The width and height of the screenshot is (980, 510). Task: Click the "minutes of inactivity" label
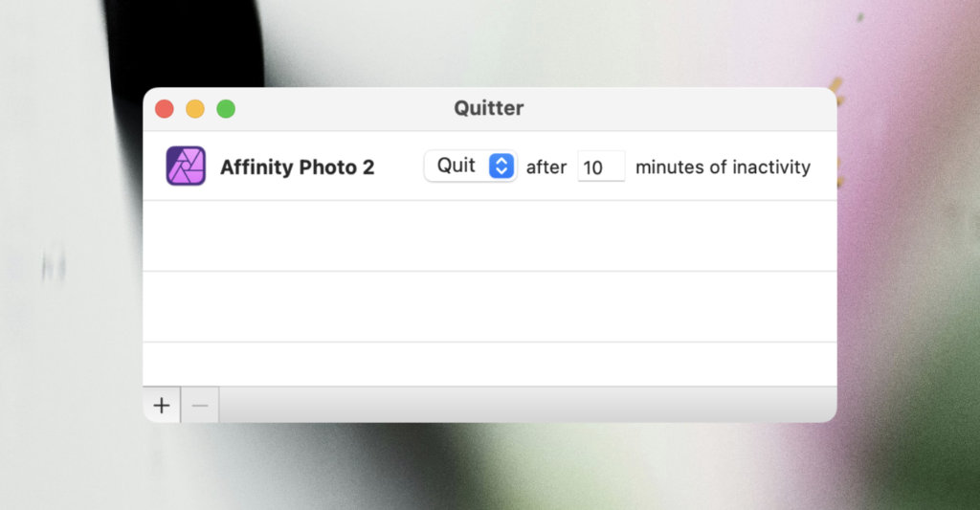tap(723, 167)
